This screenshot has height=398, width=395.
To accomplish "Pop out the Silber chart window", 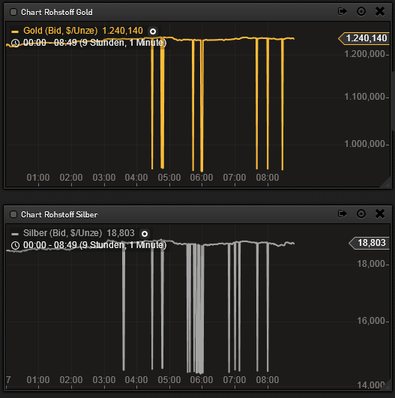I will tap(342, 214).
